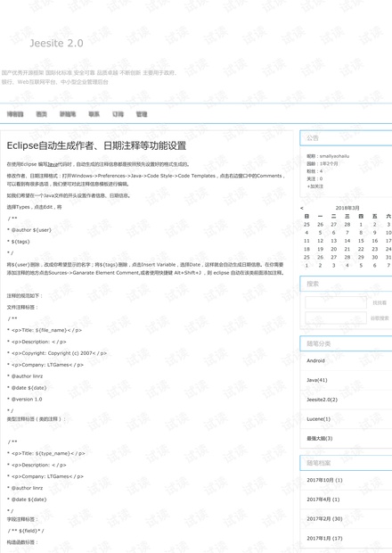Open the 管理 navigation item
The image size is (392, 553).
pyautogui.click(x=142, y=114)
